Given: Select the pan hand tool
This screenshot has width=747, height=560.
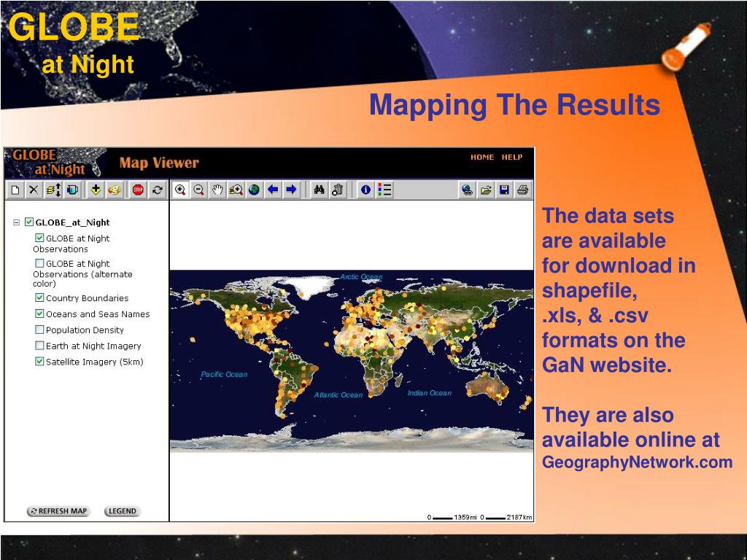Looking at the screenshot, I should (x=217, y=190).
